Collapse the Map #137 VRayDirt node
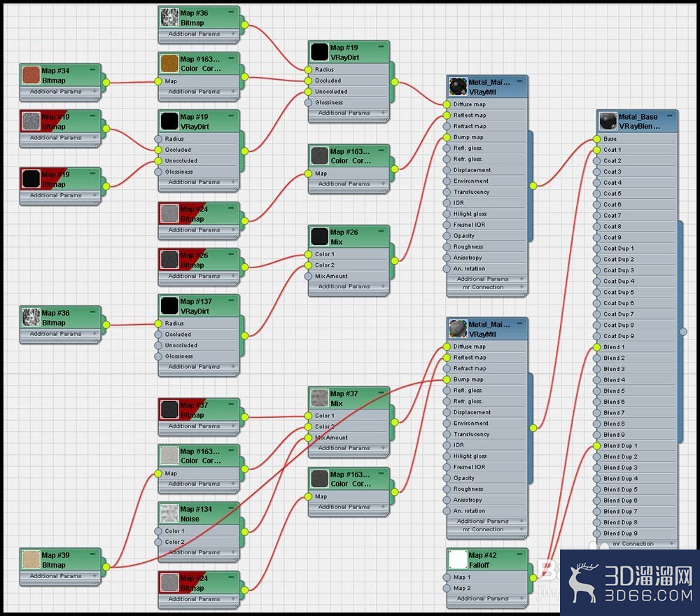This screenshot has width=700, height=616. coord(231,301)
